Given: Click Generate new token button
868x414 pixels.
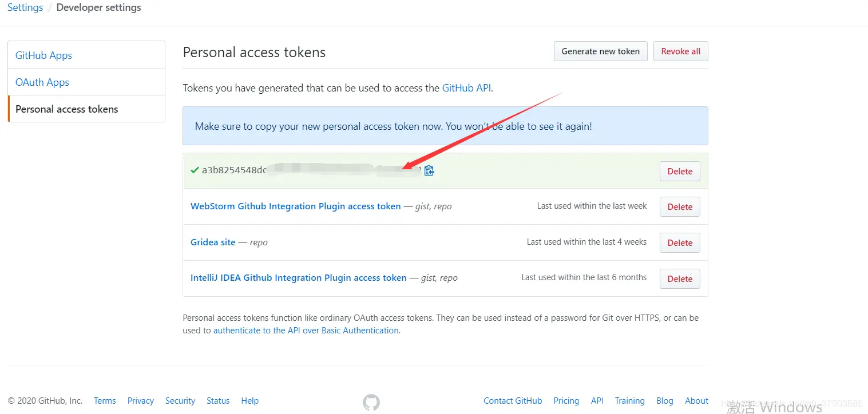Looking at the screenshot, I should [x=601, y=51].
